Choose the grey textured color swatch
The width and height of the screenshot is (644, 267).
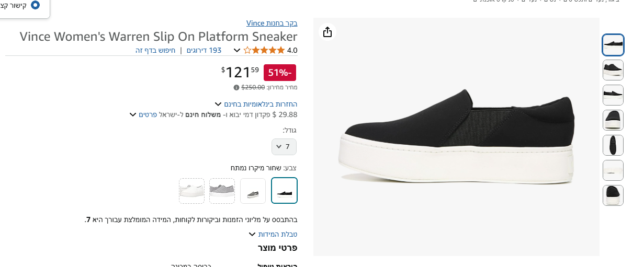pos(222,191)
